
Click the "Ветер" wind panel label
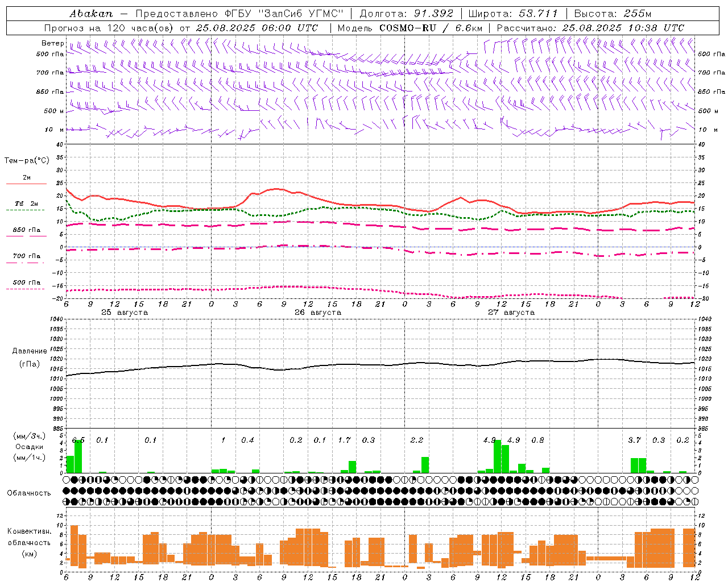click(x=52, y=43)
